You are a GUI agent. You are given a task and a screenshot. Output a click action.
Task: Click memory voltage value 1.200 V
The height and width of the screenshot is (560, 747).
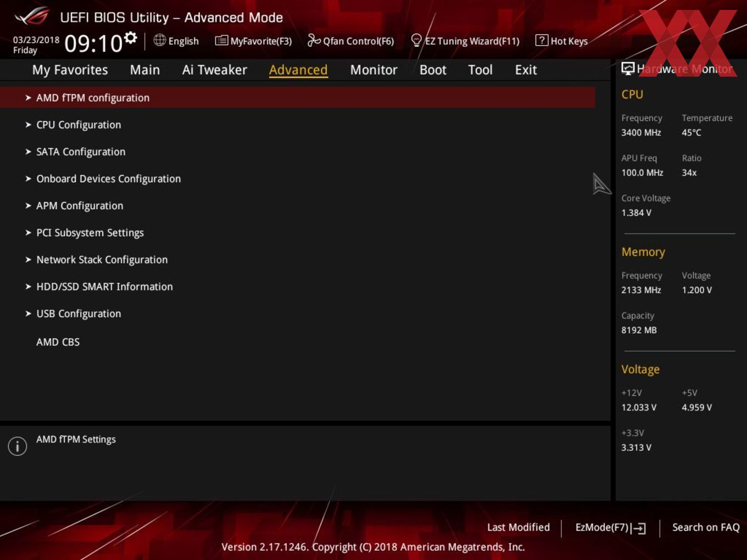(697, 290)
